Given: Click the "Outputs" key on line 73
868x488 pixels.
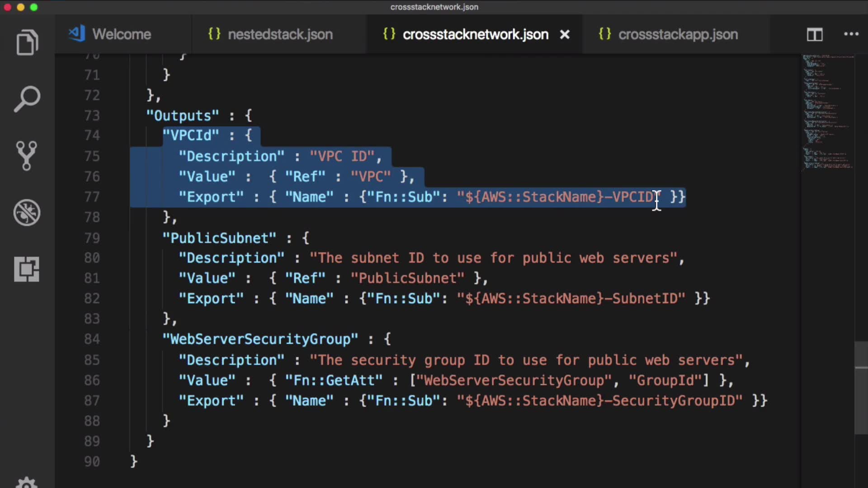Looking at the screenshot, I should click(182, 116).
